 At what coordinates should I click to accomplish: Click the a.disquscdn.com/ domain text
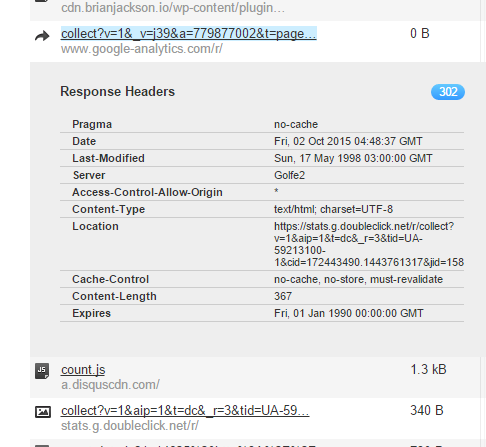click(x=110, y=385)
